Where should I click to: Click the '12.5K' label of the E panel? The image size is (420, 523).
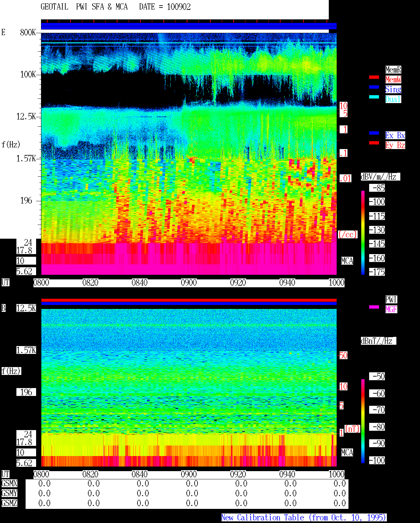coord(26,116)
